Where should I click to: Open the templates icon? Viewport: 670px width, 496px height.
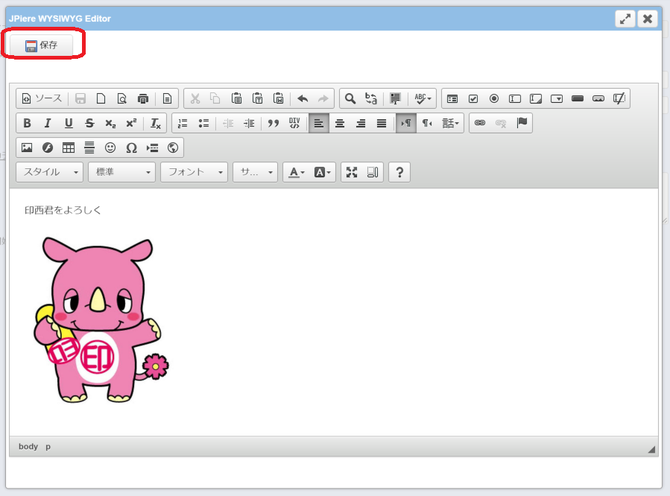click(x=167, y=99)
